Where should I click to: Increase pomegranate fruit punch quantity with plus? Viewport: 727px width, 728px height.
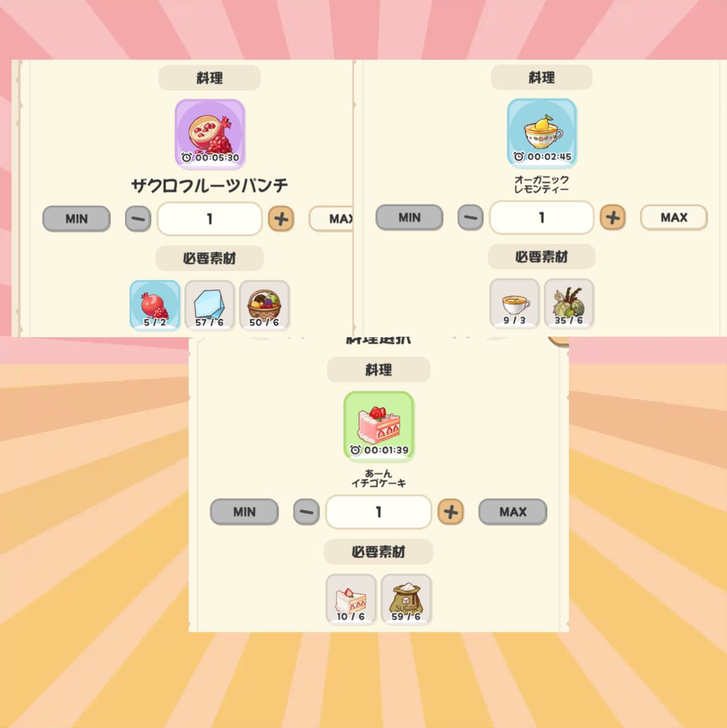(281, 219)
